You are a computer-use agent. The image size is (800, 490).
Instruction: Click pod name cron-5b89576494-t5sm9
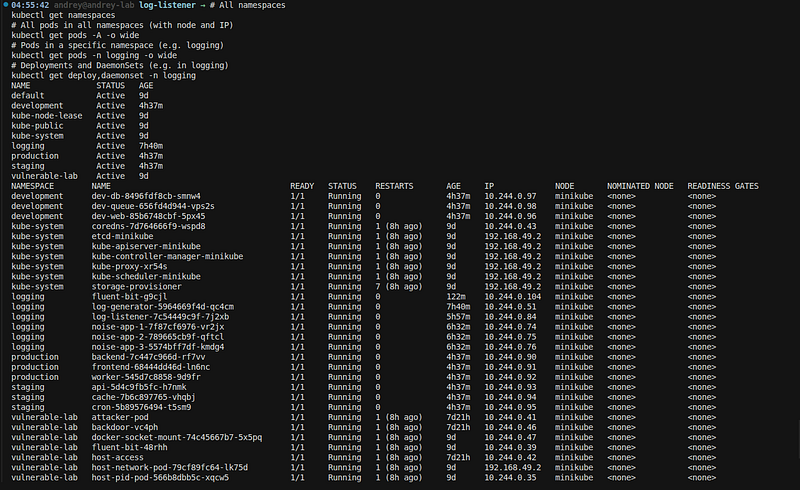pyautogui.click(x=141, y=407)
